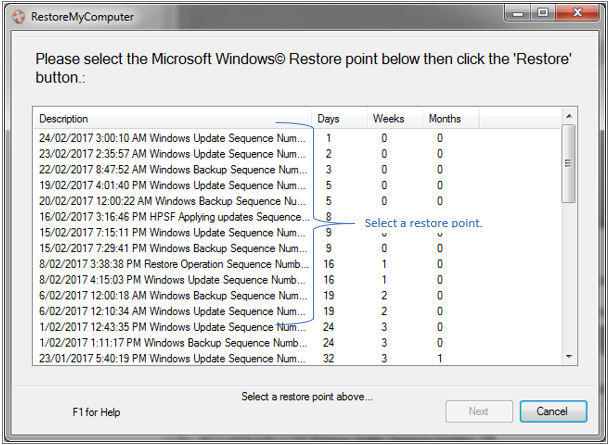Screen dimensions: 609x445
Task: Click the grayed-out Next button
Action: 478,411
